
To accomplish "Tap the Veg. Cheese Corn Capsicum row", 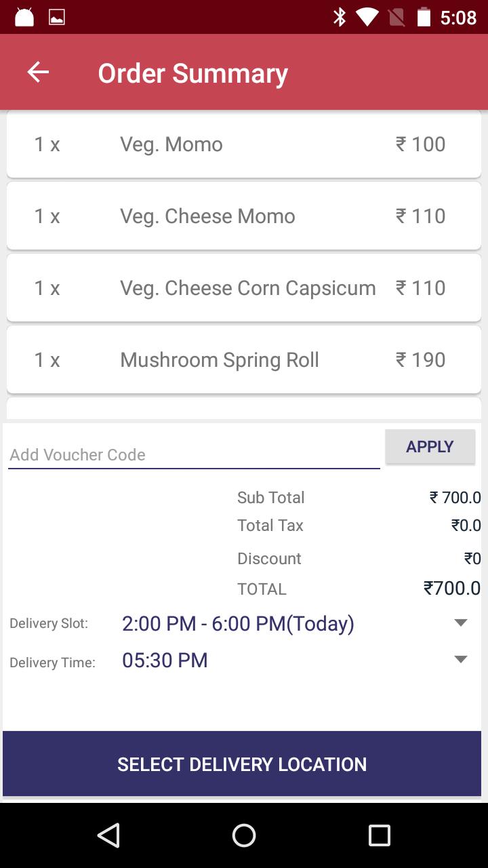I will click(244, 288).
